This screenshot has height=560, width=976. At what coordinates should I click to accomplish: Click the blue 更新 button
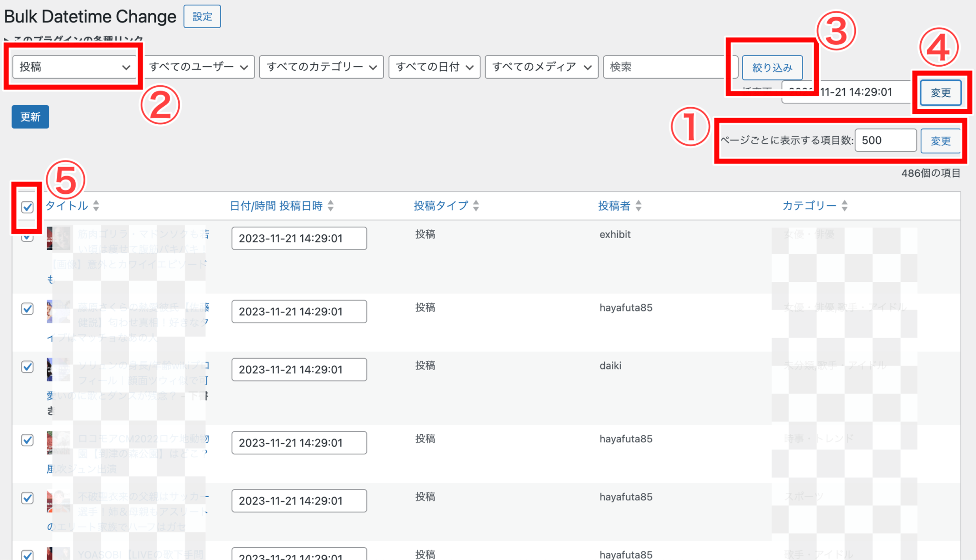(x=30, y=117)
